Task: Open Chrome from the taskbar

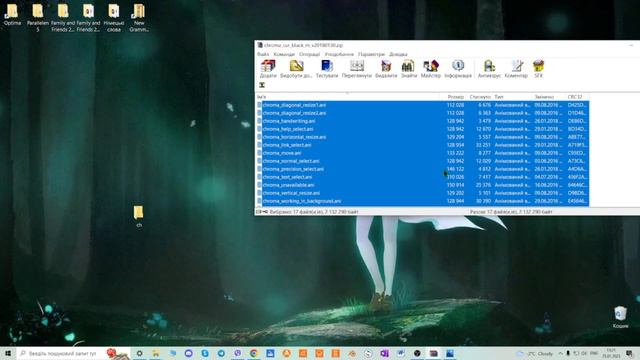Action: tap(254, 353)
